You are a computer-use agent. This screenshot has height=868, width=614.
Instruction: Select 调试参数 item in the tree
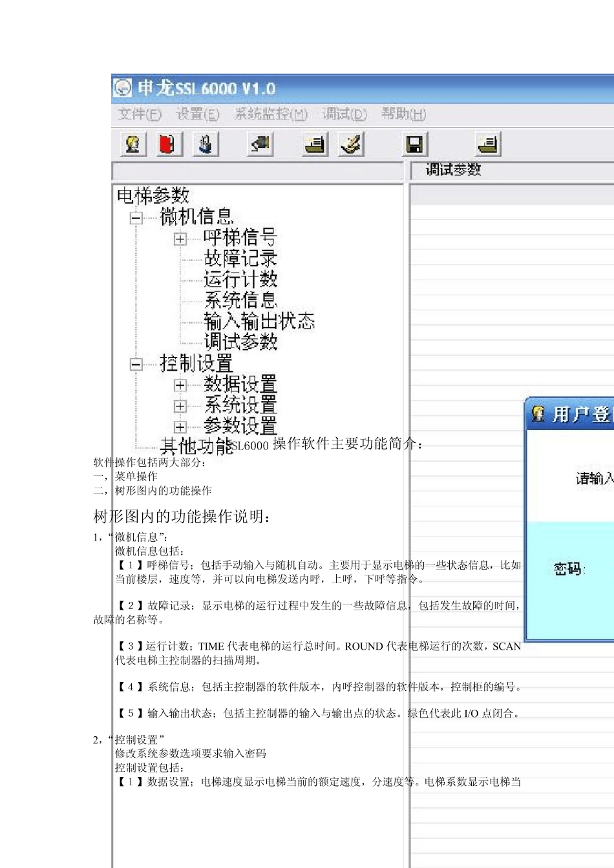pos(240,342)
